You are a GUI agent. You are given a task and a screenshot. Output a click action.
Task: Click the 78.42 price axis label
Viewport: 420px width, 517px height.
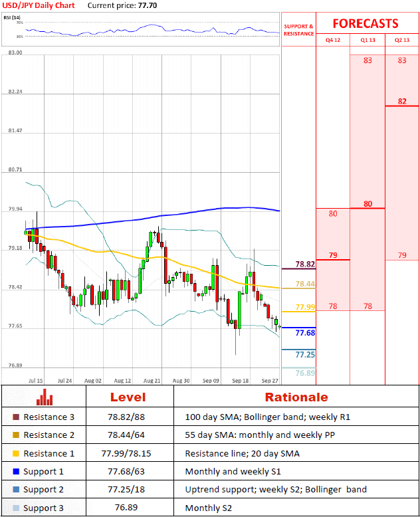(15, 287)
